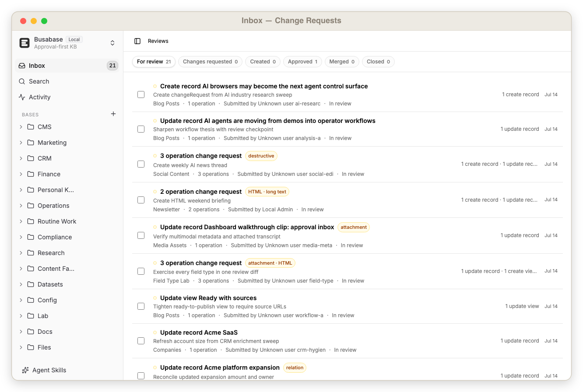Click the Research folder icon

(x=31, y=253)
